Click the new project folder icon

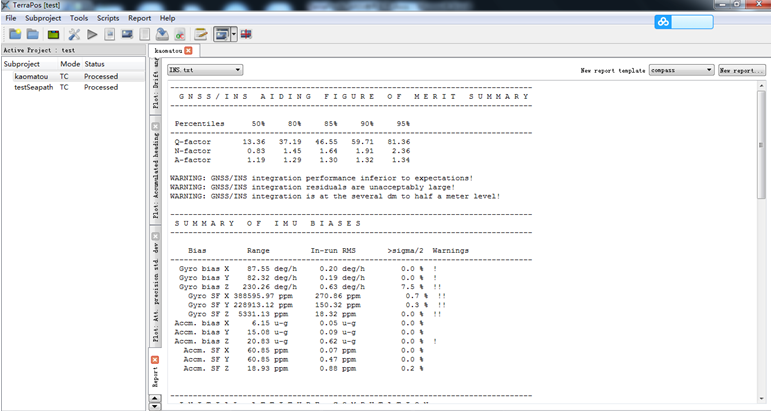(13, 34)
